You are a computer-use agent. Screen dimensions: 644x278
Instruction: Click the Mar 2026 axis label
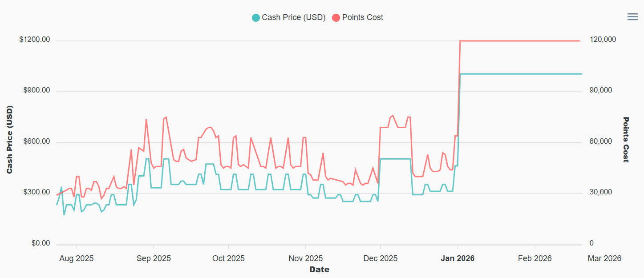click(604, 258)
